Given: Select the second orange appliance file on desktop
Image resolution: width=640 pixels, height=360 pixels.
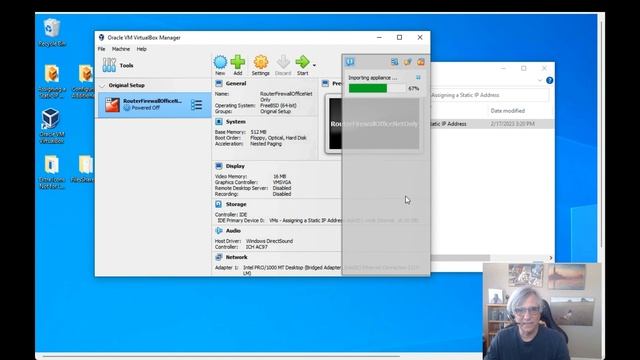Looking at the screenshot, I should pos(84,81).
